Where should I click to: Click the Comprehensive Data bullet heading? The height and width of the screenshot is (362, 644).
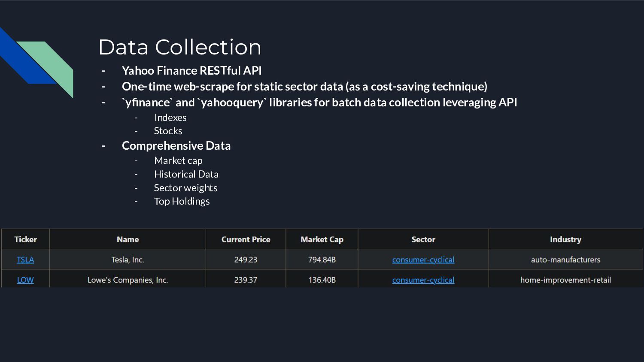(176, 146)
